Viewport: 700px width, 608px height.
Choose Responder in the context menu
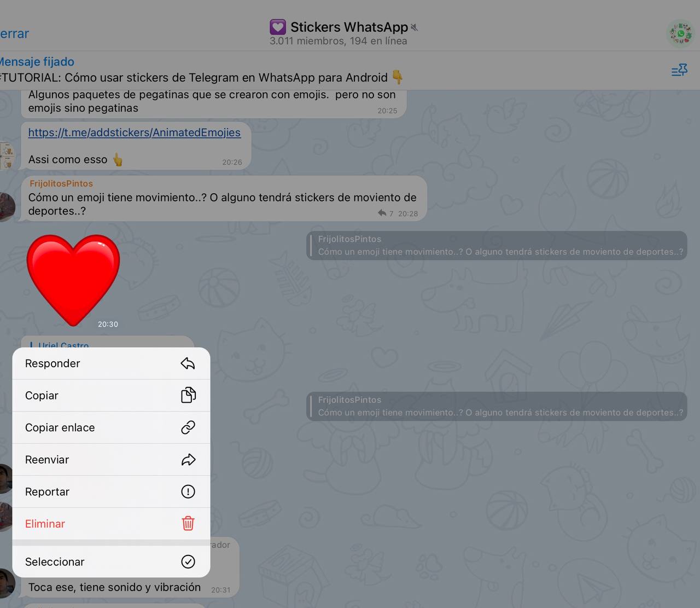[x=112, y=363]
